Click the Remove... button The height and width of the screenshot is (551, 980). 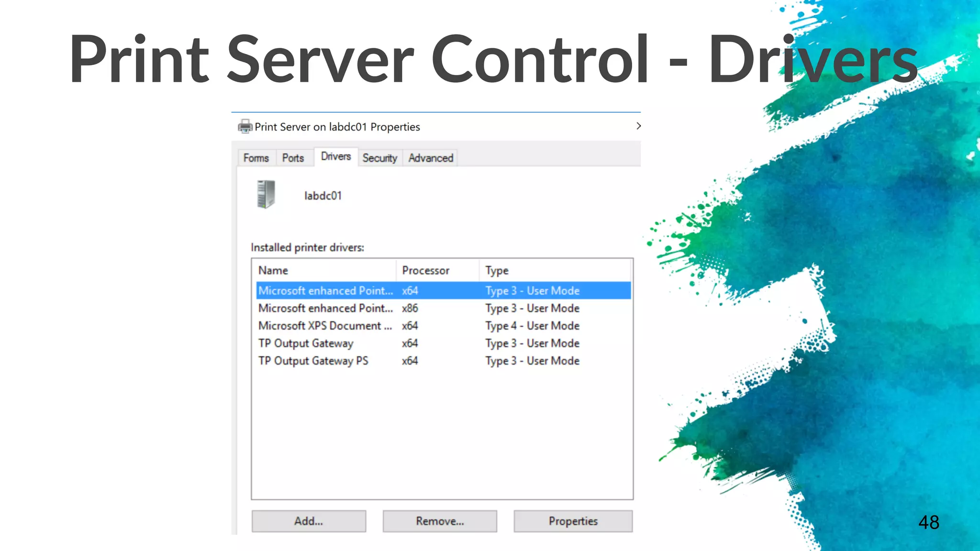(440, 521)
